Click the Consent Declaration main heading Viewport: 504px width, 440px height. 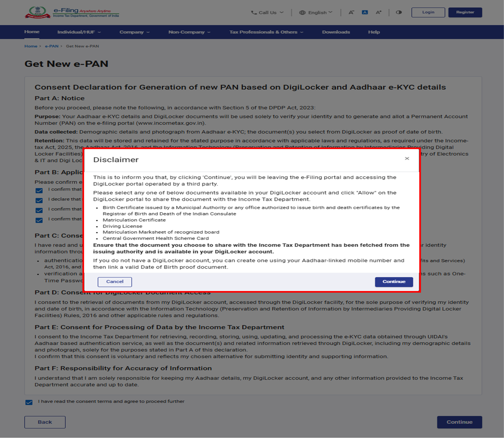coord(240,87)
